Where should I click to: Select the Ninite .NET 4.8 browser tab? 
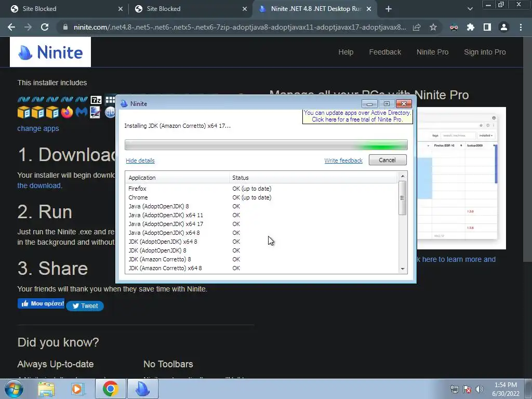pyautogui.click(x=315, y=9)
